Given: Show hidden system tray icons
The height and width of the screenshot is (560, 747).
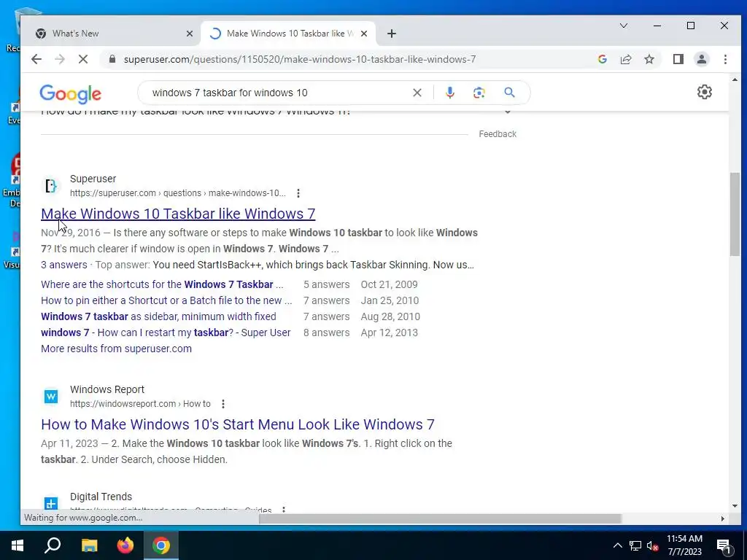Looking at the screenshot, I should click(x=617, y=545).
